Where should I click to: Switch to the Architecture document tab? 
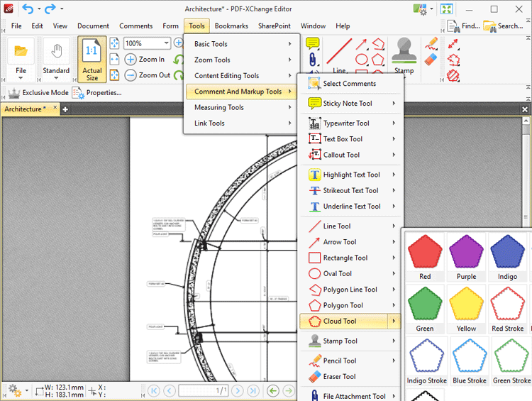31,109
